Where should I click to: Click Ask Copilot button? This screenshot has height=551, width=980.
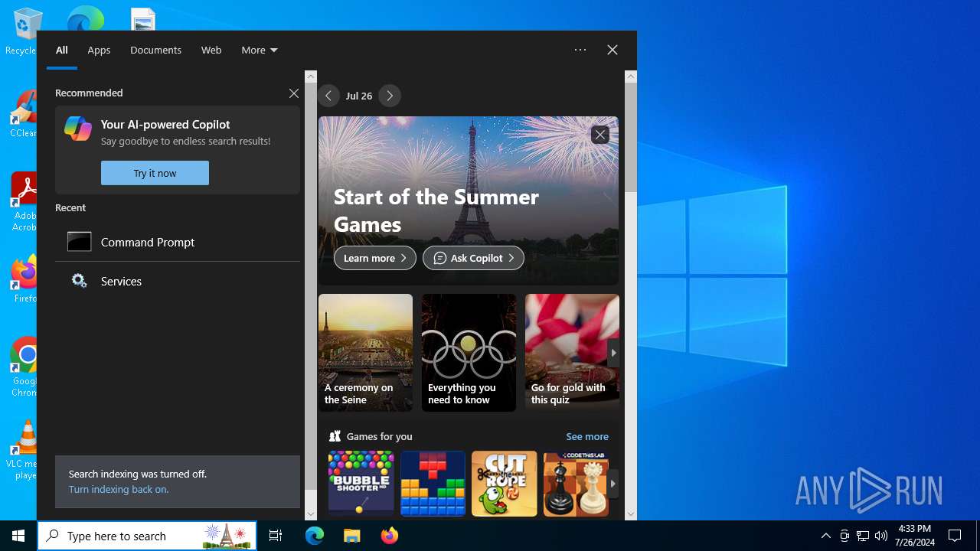[x=473, y=258]
